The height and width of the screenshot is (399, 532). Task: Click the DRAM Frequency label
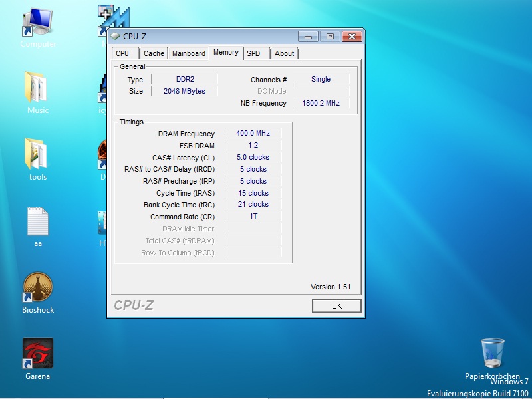[x=186, y=134]
